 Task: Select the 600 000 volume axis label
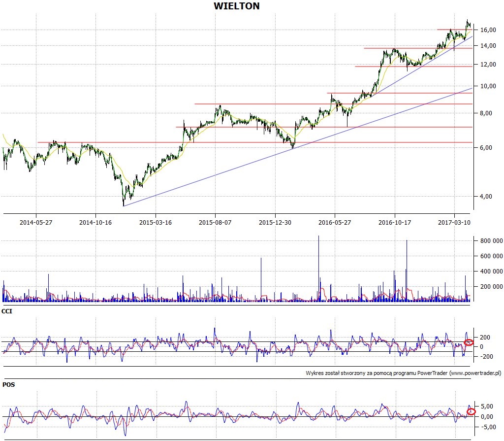(492, 256)
